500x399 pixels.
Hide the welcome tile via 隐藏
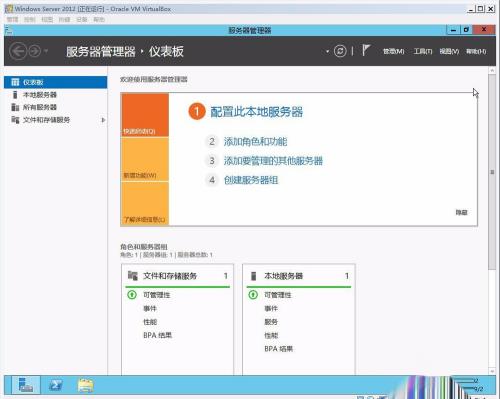(461, 212)
